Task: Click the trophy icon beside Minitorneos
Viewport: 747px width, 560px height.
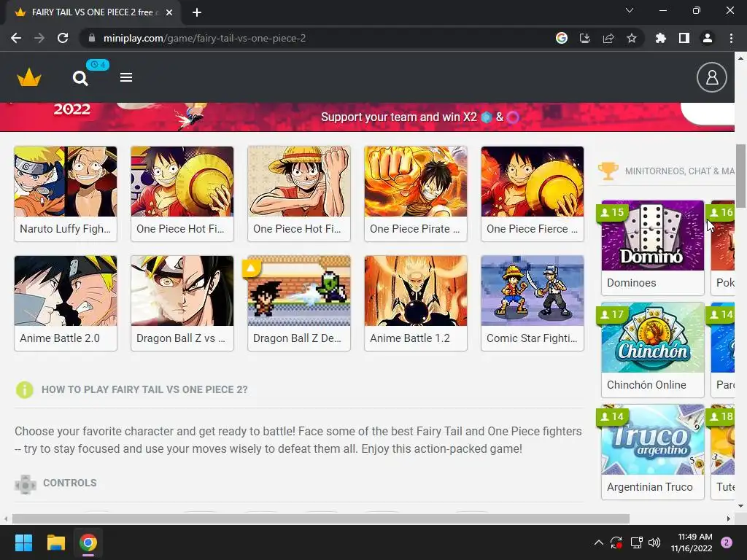Action: click(608, 171)
